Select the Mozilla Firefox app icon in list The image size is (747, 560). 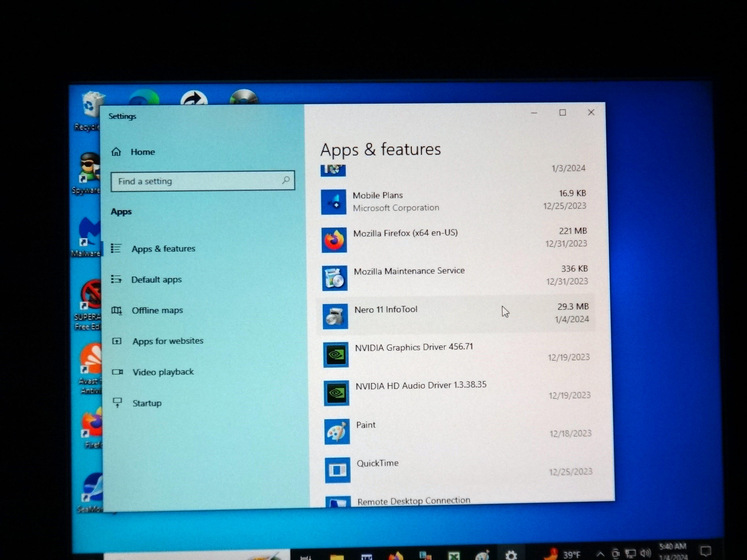click(x=334, y=240)
